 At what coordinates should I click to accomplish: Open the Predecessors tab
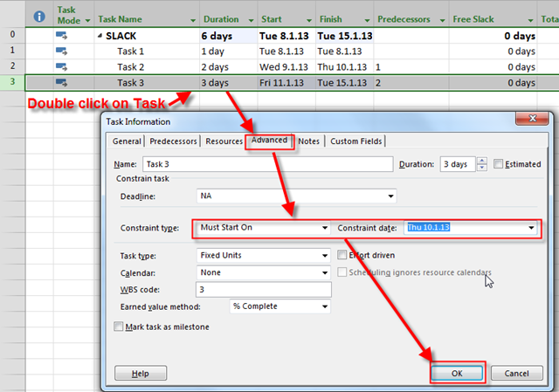coord(173,141)
